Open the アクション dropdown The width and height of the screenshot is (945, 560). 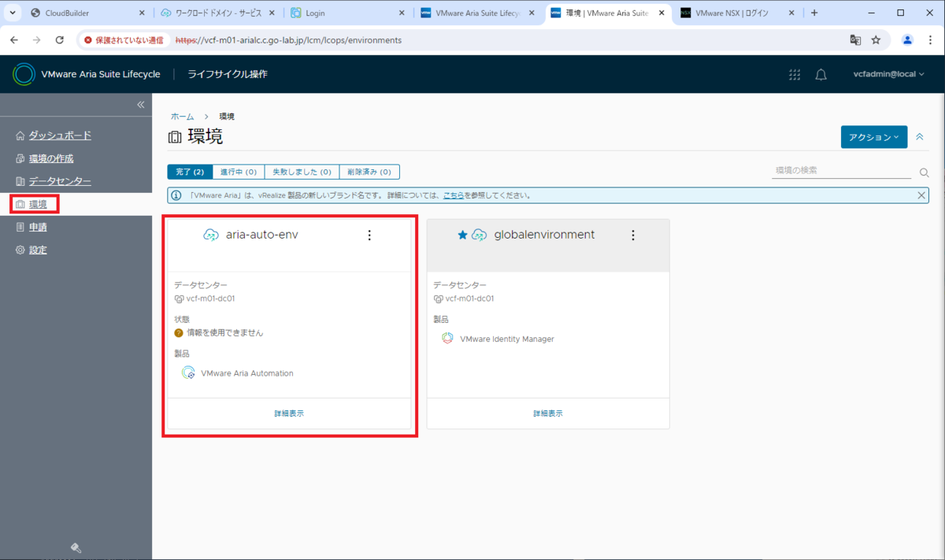click(x=874, y=137)
